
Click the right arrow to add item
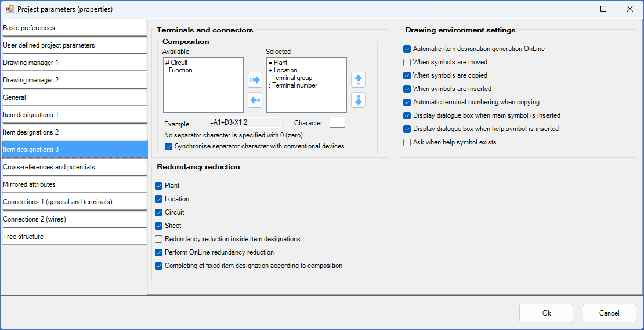coord(255,80)
